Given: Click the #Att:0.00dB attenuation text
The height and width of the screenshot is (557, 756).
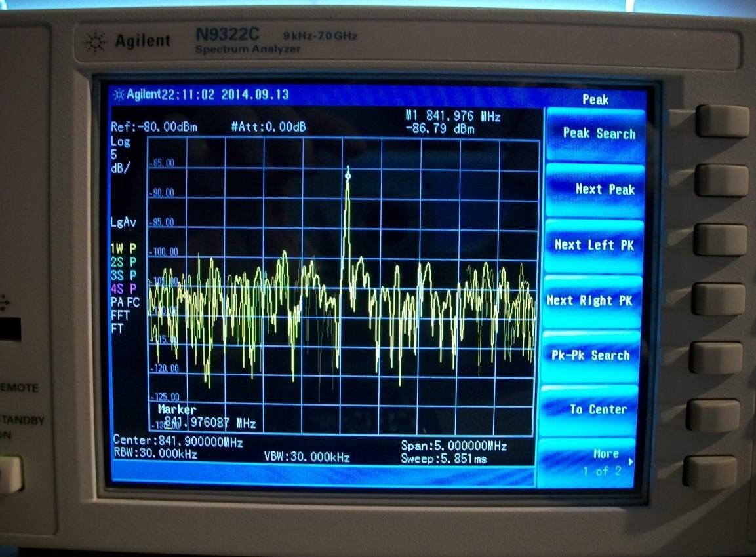Looking at the screenshot, I should [x=268, y=126].
